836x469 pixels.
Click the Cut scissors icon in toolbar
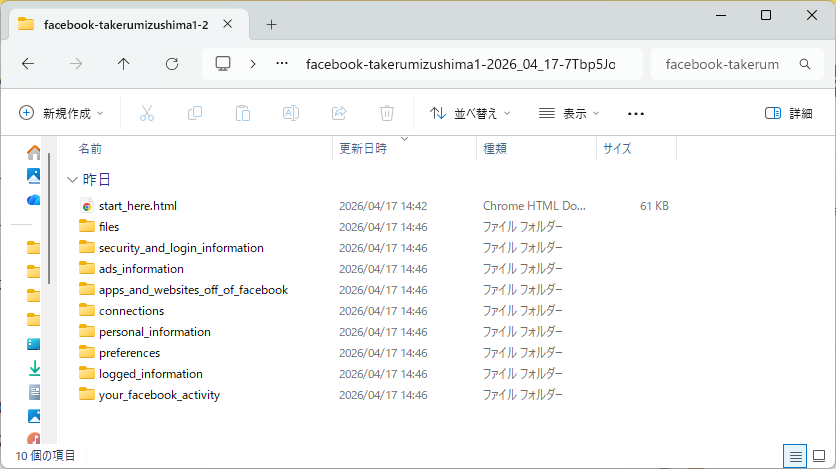pos(147,113)
